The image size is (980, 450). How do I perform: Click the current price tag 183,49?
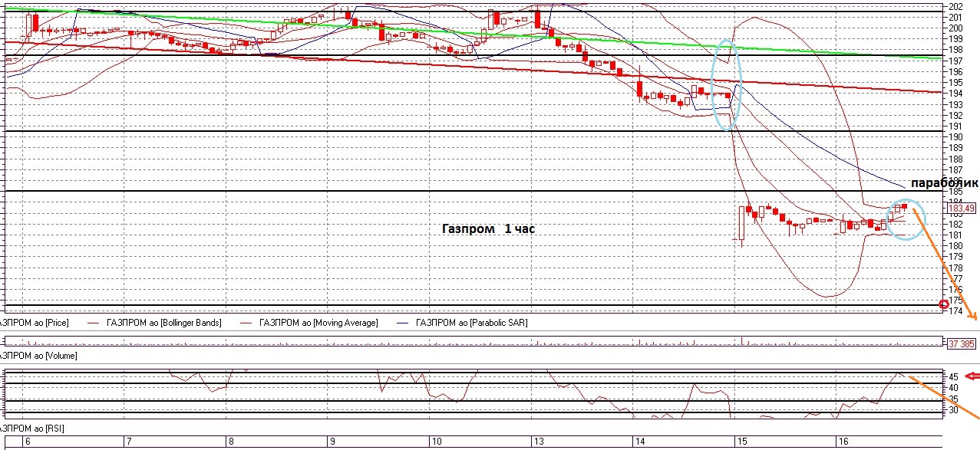tap(962, 208)
